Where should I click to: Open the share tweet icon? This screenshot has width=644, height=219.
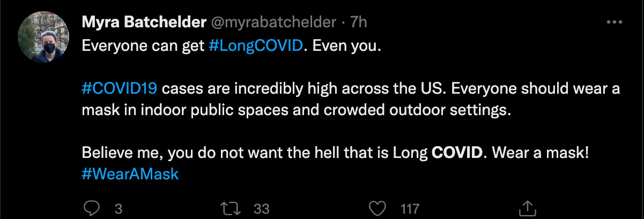527,207
